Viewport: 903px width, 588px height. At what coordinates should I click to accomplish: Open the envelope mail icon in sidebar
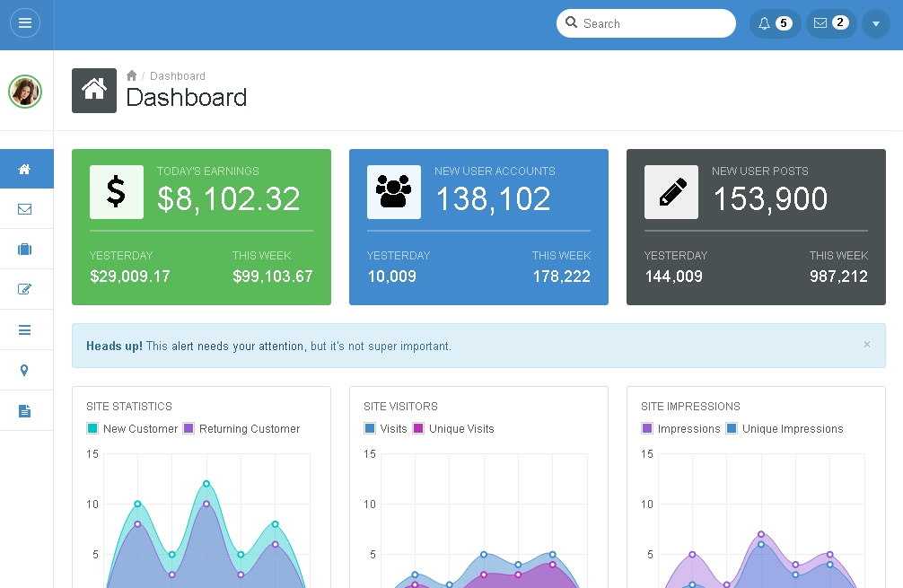[25, 209]
